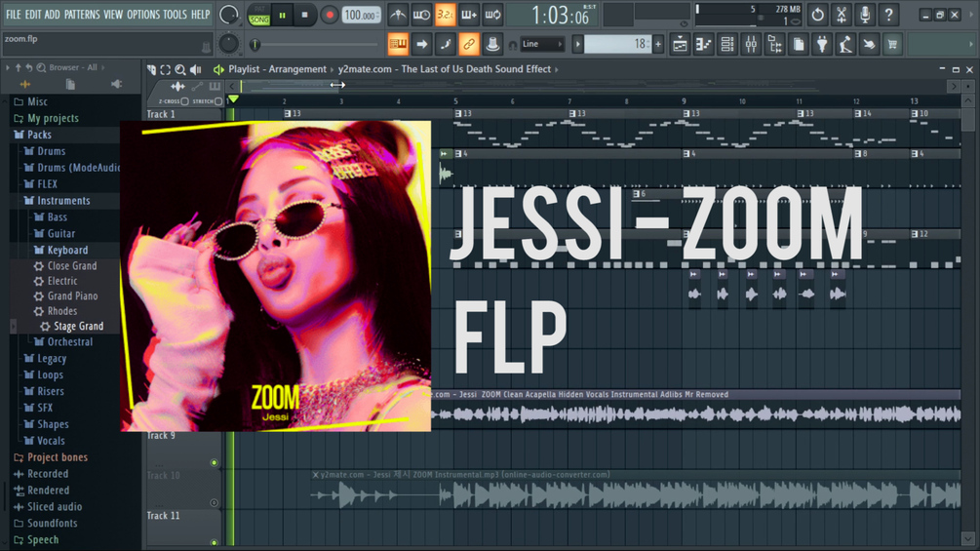View the mixer toolbar icon
This screenshot has height=551, width=980.
tap(751, 44)
